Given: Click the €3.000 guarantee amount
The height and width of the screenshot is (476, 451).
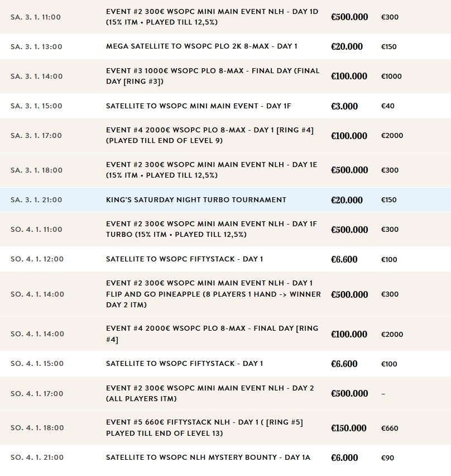Looking at the screenshot, I should [344, 106].
